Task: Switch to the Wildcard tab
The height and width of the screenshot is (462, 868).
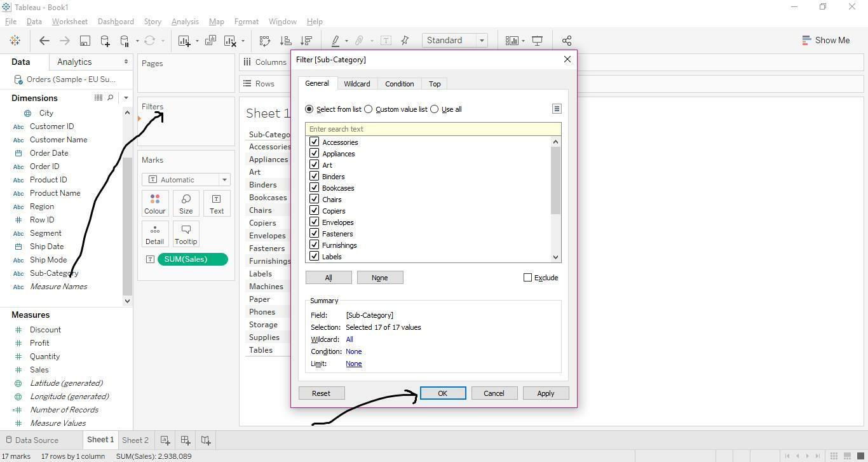Action: coord(356,83)
